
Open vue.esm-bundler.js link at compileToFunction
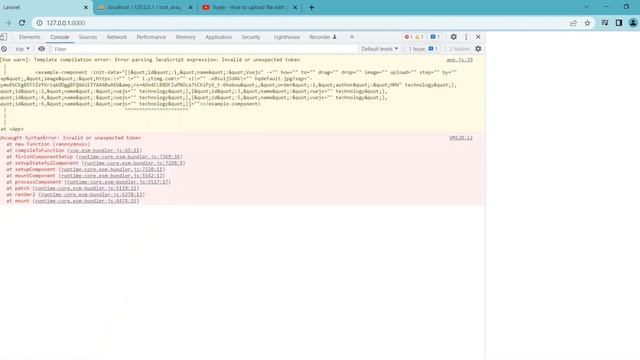104,150
